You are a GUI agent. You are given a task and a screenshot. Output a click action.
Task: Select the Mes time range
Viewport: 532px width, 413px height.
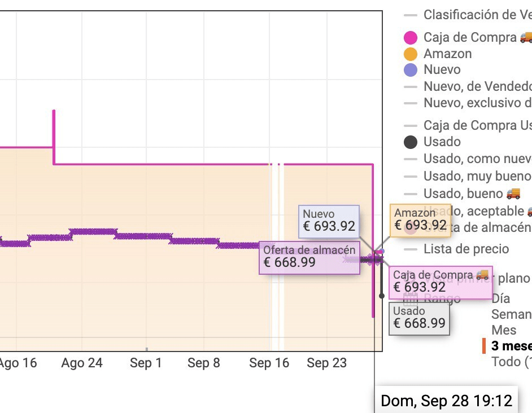click(504, 329)
